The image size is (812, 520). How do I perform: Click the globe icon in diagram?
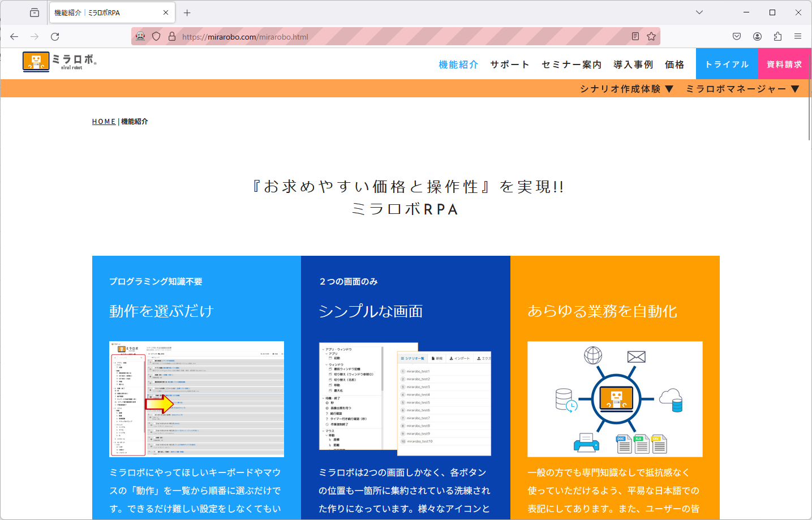[593, 356]
